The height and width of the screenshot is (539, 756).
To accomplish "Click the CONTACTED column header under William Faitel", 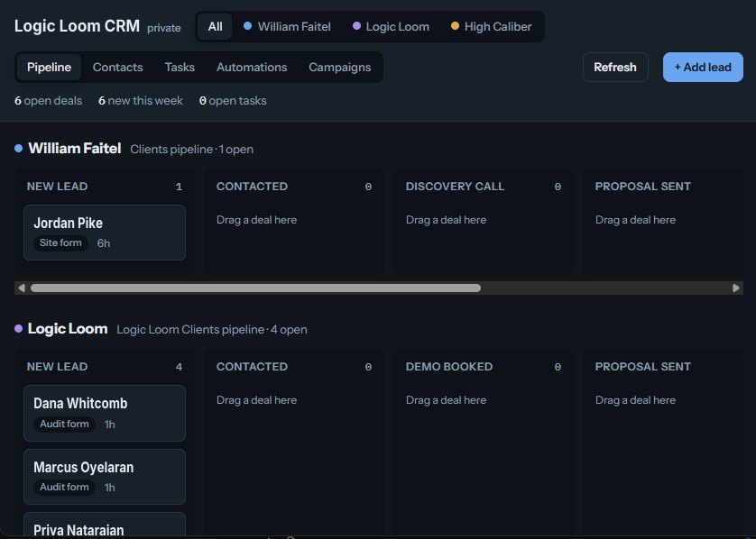I will (253, 187).
